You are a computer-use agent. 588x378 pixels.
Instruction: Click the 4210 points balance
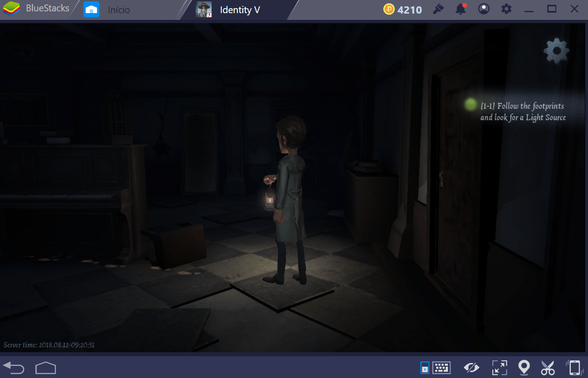410,10
